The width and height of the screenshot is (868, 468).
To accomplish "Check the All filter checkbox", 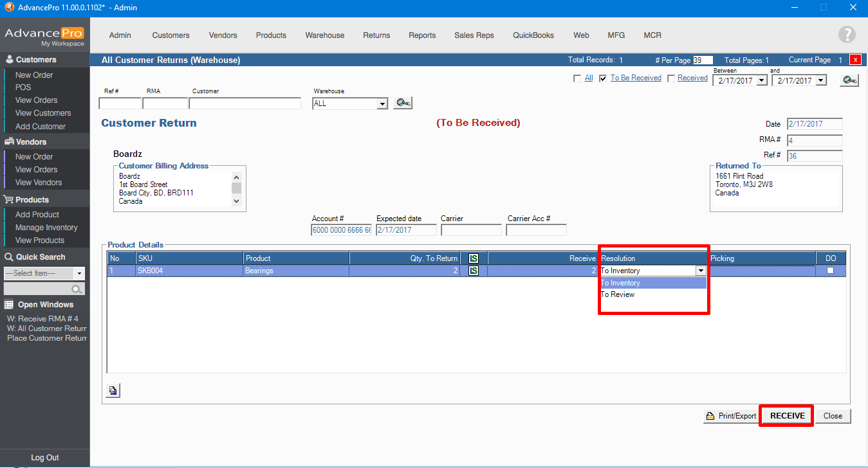I will tap(577, 78).
